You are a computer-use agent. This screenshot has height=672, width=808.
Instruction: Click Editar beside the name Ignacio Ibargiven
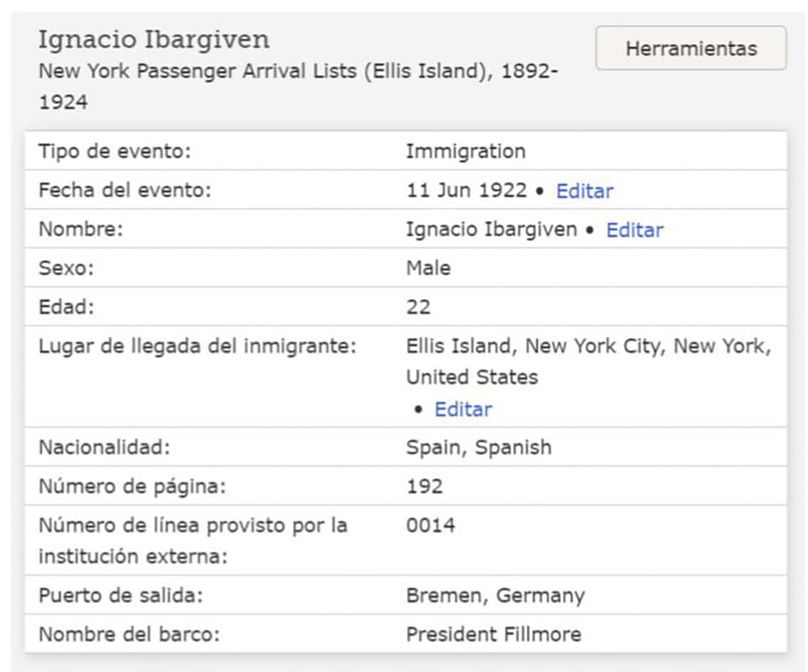point(634,230)
